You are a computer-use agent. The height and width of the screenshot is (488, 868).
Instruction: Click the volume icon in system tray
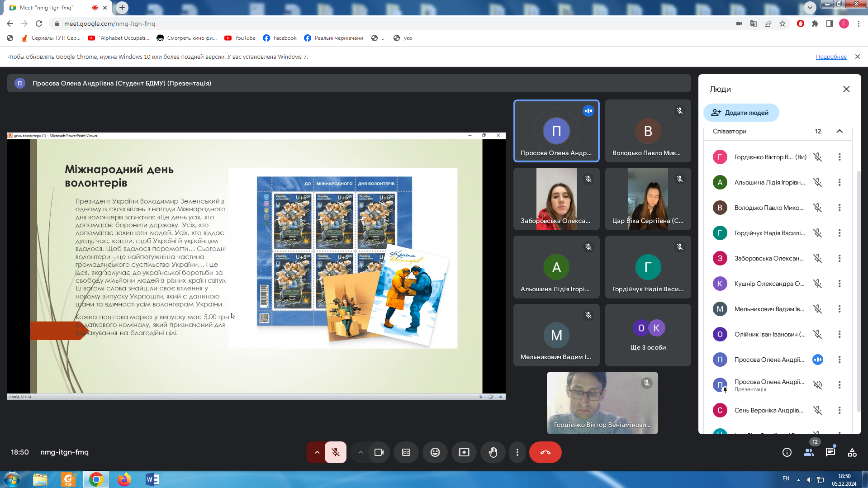[810, 480]
